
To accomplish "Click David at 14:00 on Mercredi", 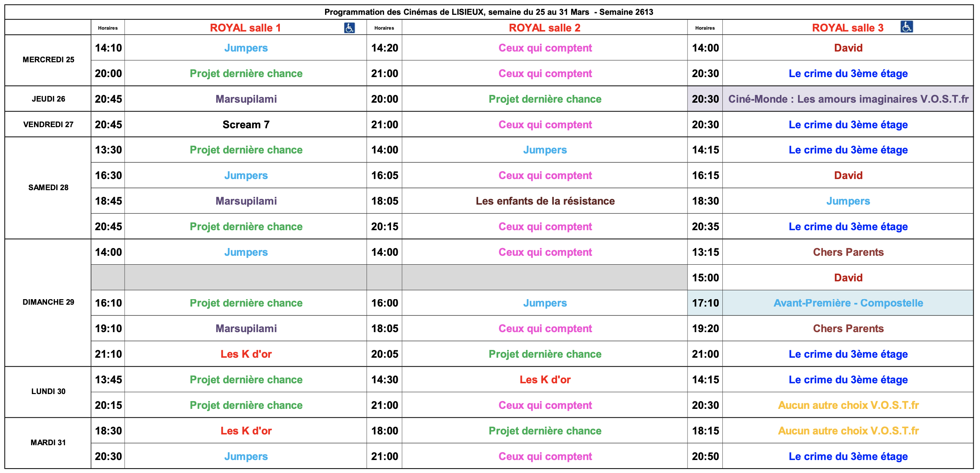I will 848,48.
